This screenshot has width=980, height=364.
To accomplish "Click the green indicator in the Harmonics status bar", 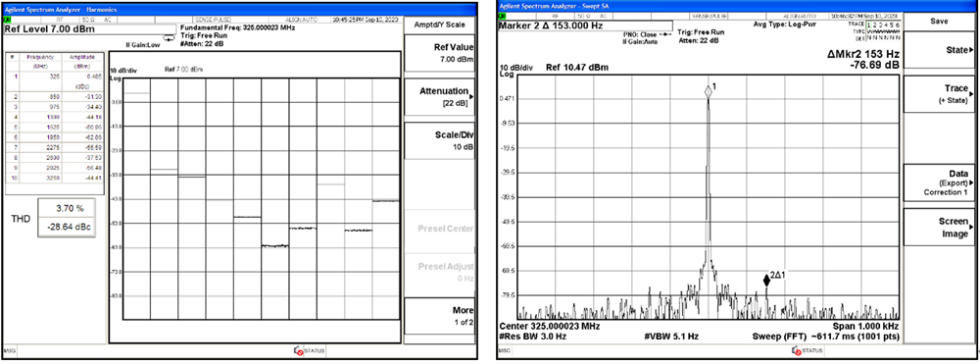I will (x=6, y=20).
